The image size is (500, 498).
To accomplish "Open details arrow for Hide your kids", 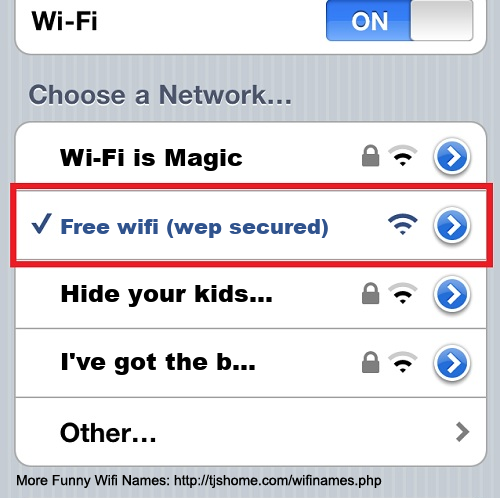I will tap(452, 295).
